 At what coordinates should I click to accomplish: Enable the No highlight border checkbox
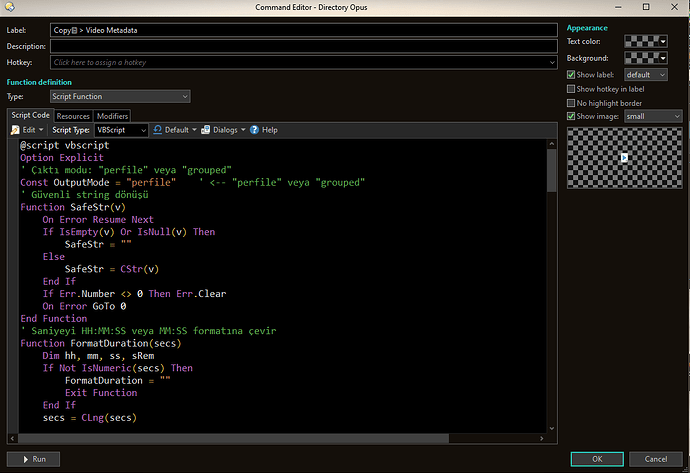click(x=571, y=103)
